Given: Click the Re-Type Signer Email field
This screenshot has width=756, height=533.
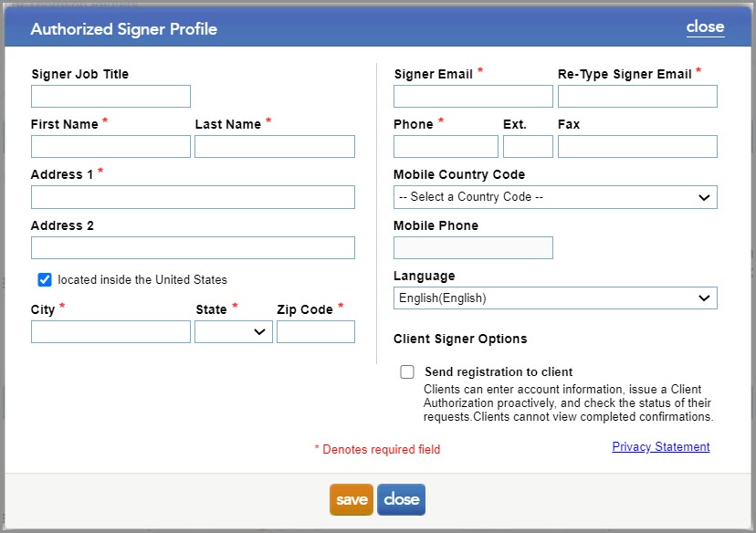Looking at the screenshot, I should click(636, 96).
